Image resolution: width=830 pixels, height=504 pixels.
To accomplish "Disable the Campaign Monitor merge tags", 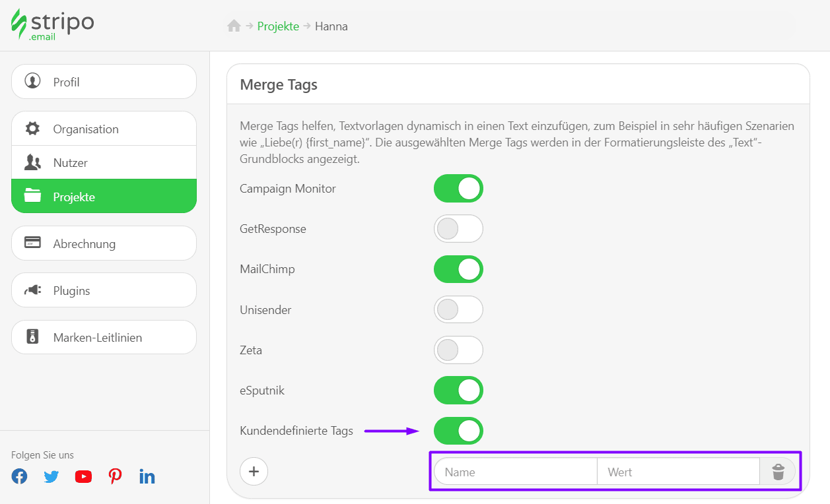I will [x=458, y=188].
